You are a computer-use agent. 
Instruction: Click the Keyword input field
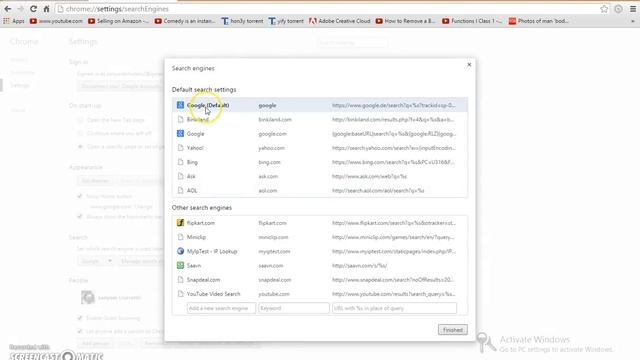coord(293,308)
